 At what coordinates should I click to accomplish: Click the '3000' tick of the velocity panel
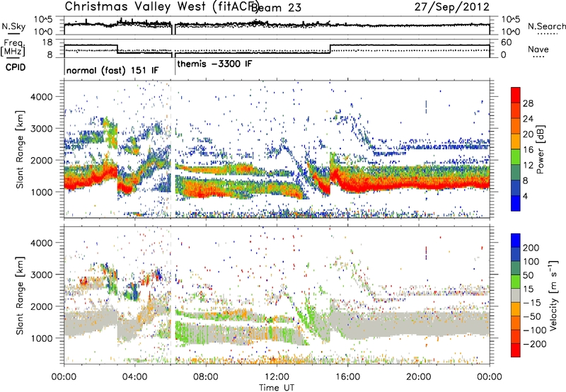point(41,275)
